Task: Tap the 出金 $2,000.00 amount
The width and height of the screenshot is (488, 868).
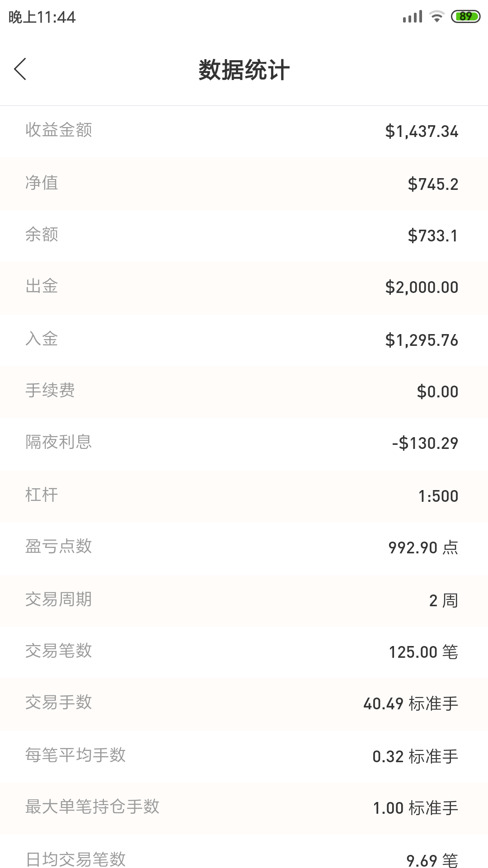Action: coord(422,288)
